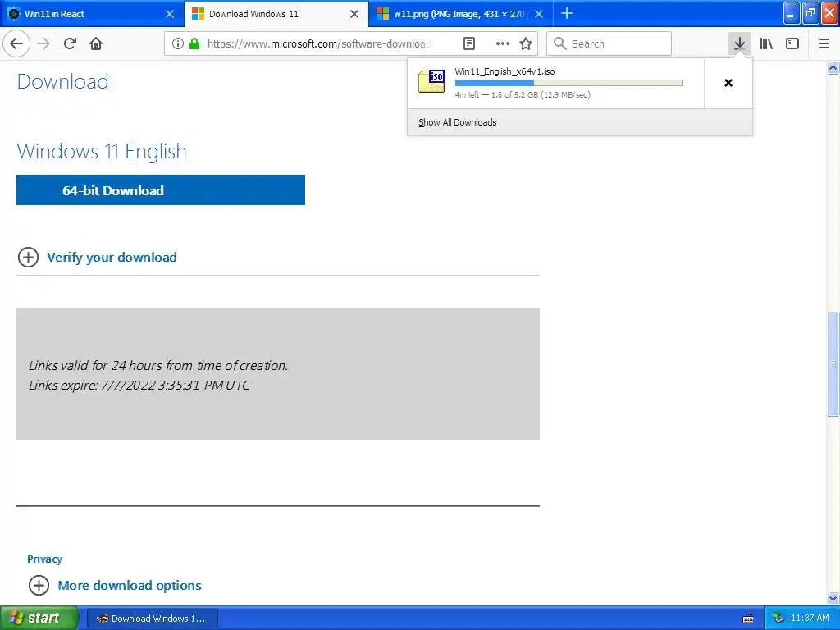Screen dimensions: 840x630
Task: Click Win11_English_x64v1.iso file name
Action: click(504, 71)
